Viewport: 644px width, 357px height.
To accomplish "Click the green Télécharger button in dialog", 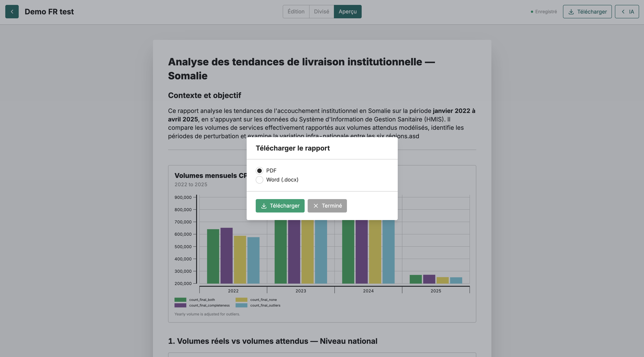I will click(x=280, y=206).
